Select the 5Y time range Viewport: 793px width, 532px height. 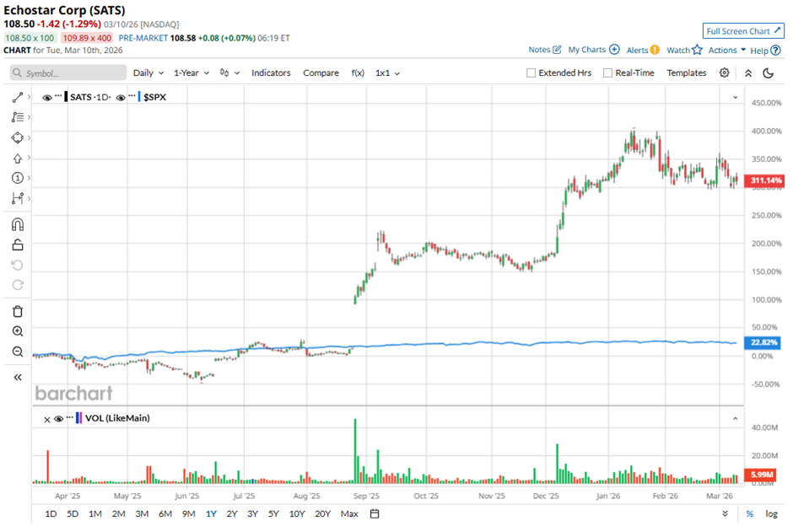pos(273,513)
